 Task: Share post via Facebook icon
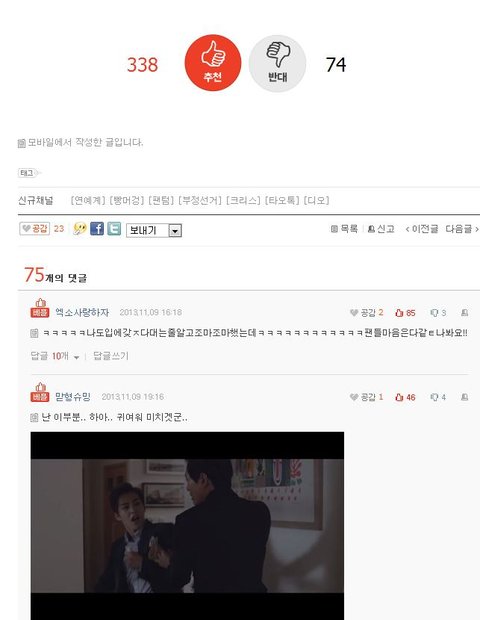(x=97, y=229)
